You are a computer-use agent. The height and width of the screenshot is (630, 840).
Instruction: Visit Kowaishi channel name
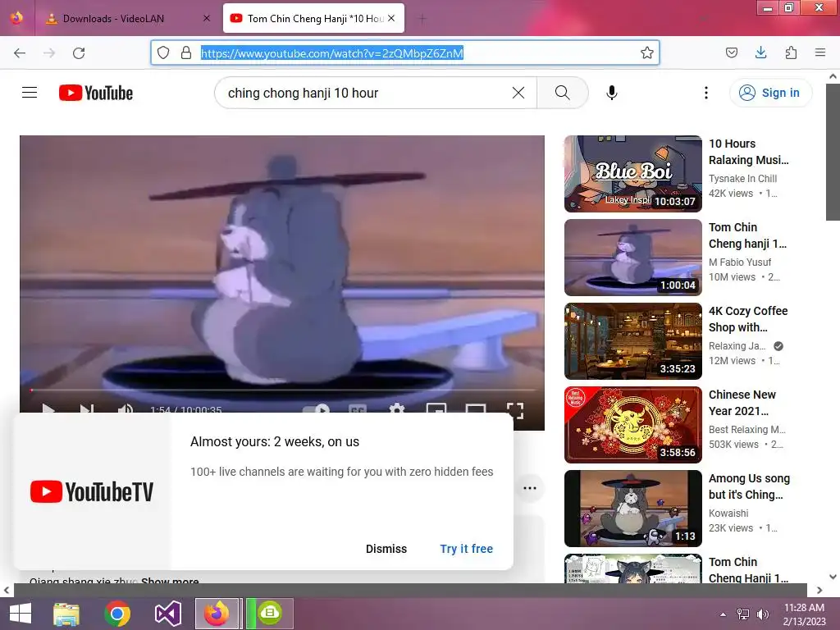(728, 514)
